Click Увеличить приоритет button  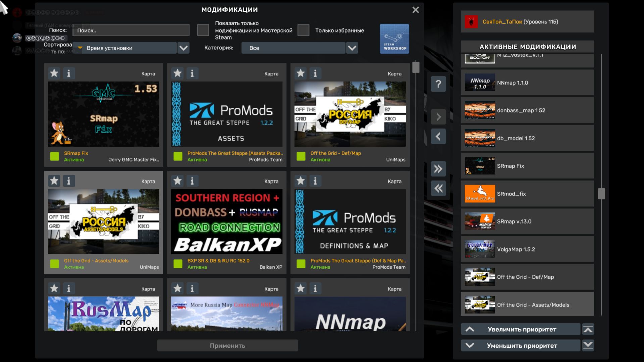521,329
